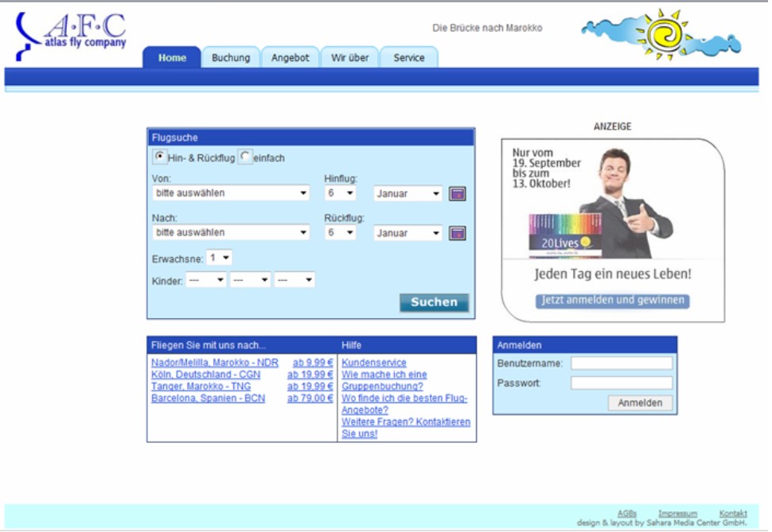Open the Angebot tab
772x532 pixels.
[290, 58]
